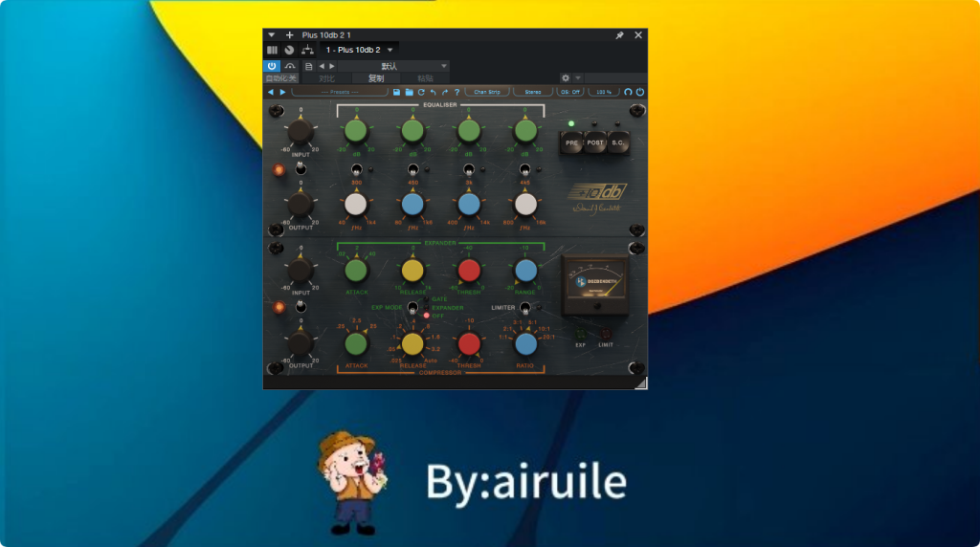Pin the Plus 10db plugin window
Image resolution: width=980 pixels, height=547 pixels.
[619, 35]
